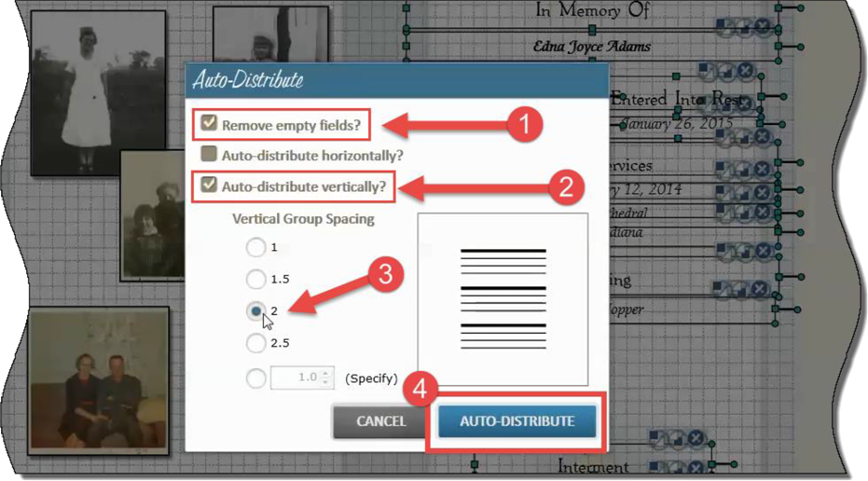Click the Auto-Distribute dialog title bar
Screen dimensions: 868x481
click(x=397, y=80)
